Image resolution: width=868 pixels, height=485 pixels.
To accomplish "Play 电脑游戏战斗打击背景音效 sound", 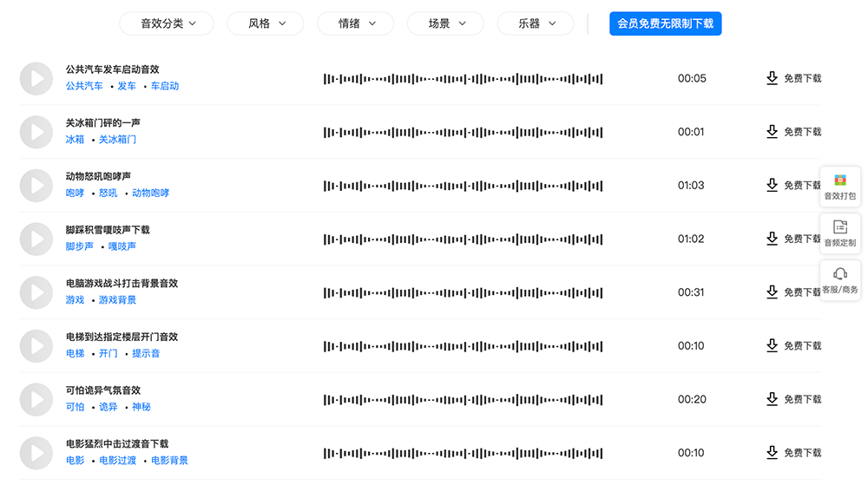I will pos(36,292).
